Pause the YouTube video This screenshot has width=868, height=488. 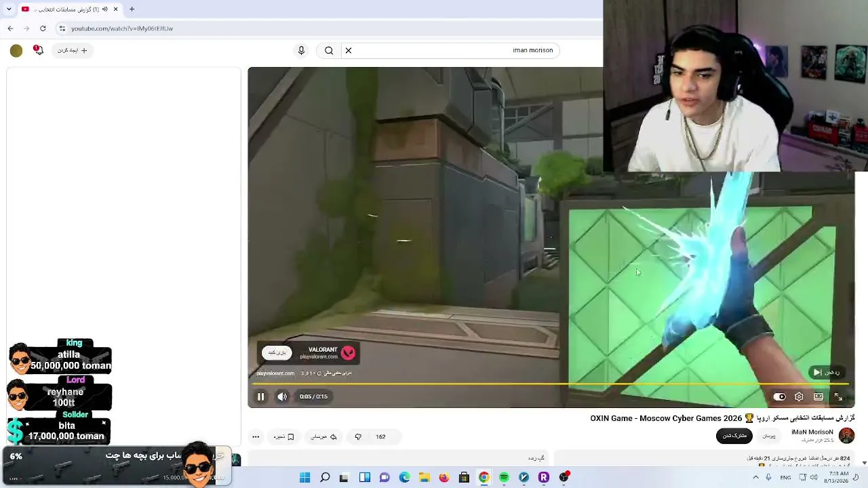click(260, 396)
